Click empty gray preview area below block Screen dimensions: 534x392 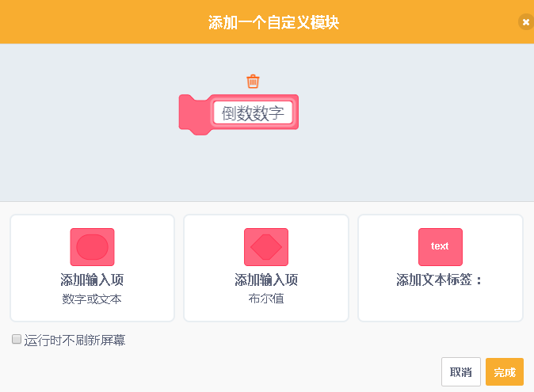(267, 169)
